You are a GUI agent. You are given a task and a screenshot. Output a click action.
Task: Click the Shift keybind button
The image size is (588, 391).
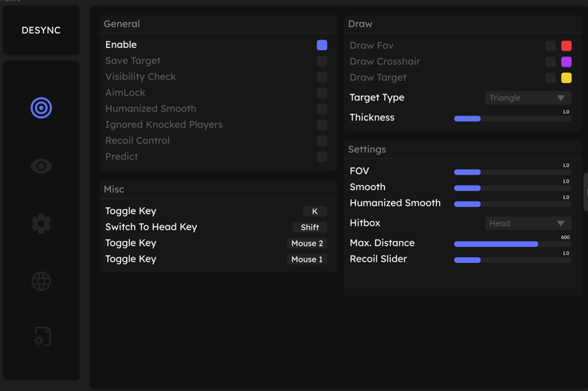(x=310, y=227)
